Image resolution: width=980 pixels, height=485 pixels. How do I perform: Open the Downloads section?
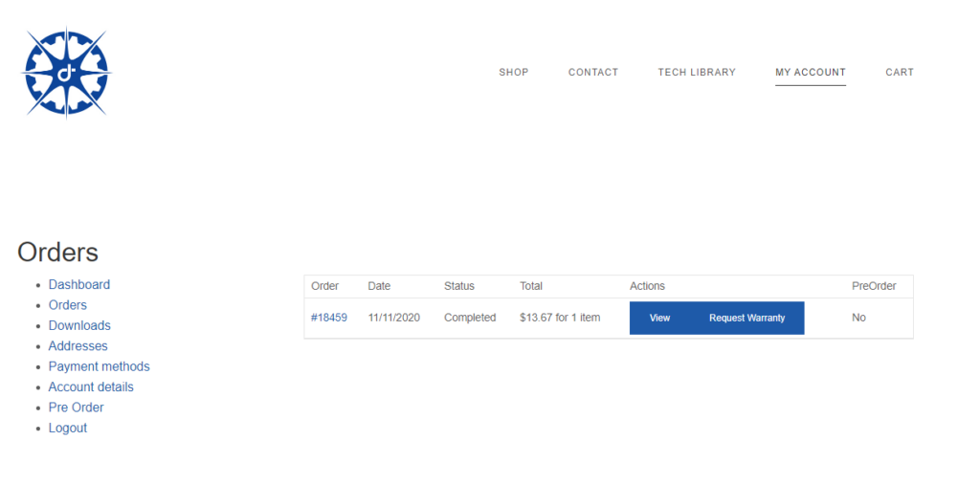(x=79, y=326)
